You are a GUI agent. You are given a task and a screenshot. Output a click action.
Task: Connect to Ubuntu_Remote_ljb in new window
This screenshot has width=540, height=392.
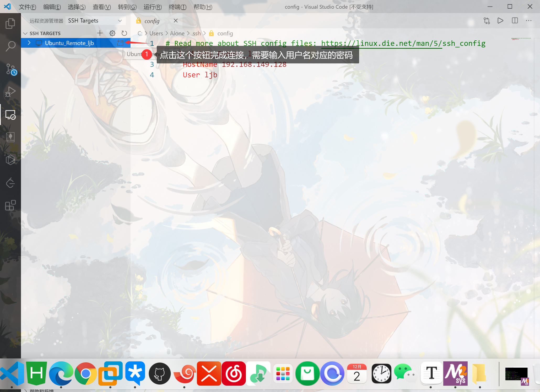120,43
